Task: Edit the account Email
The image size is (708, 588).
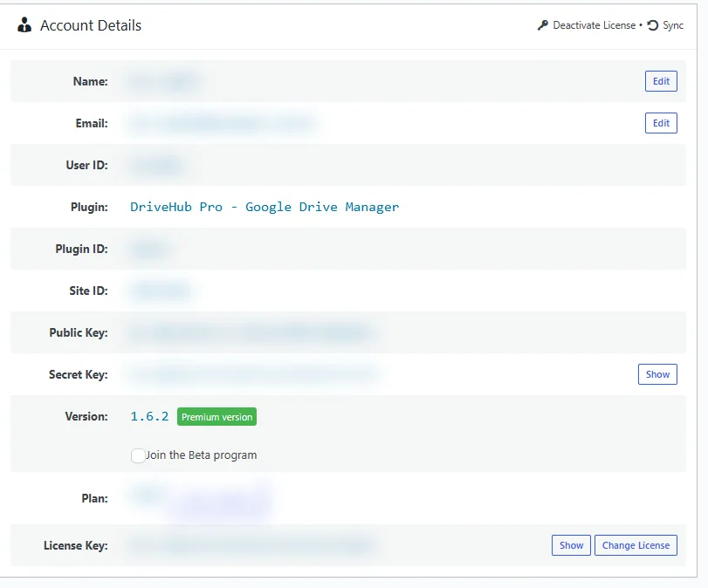Action: (x=661, y=123)
